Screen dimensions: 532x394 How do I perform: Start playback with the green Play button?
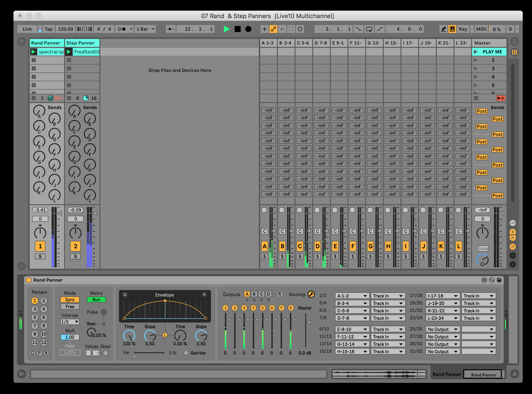[226, 29]
